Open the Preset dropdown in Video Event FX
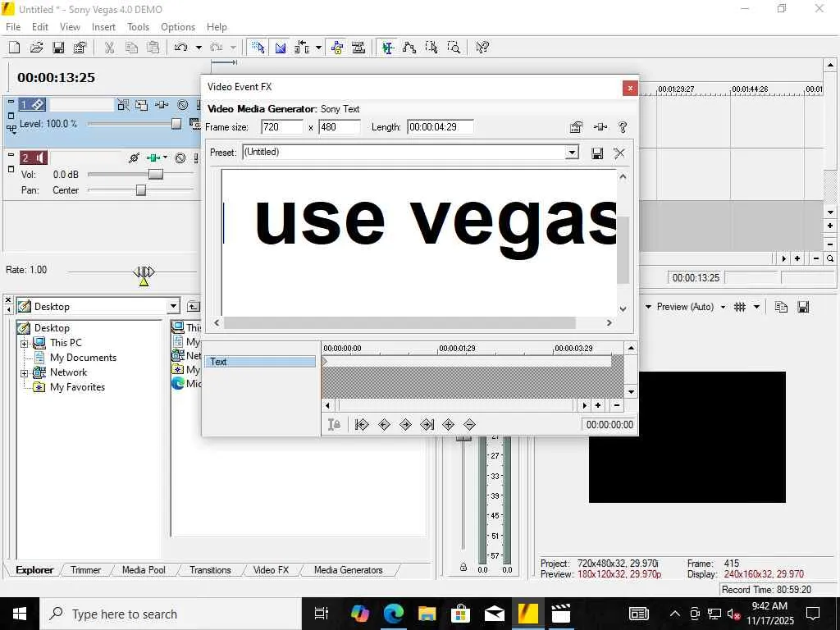The image size is (840, 630). pyautogui.click(x=572, y=153)
